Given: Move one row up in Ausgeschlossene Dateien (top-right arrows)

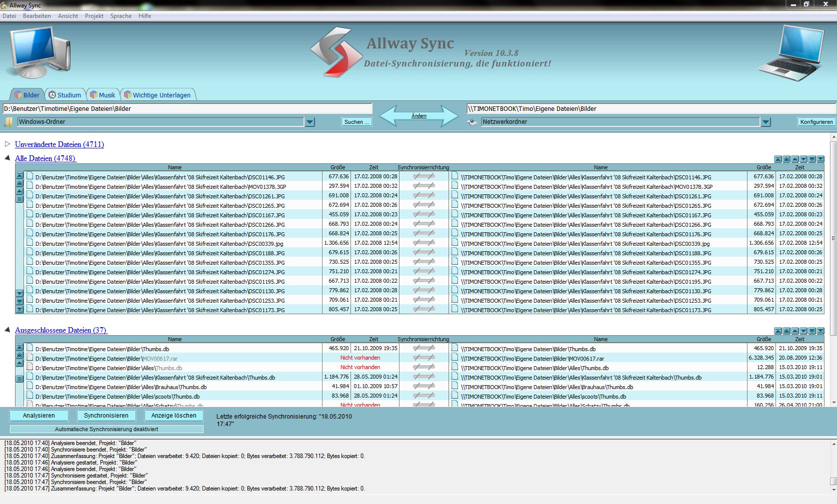Looking at the screenshot, I should pos(795,331).
